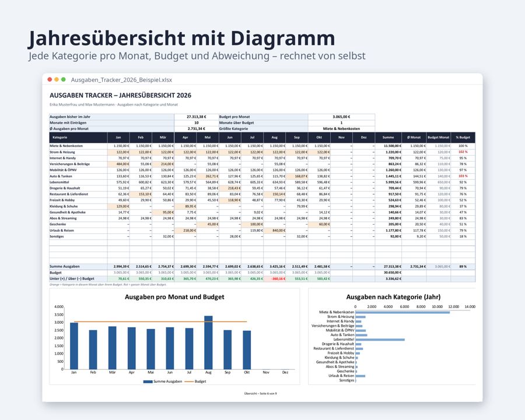Click the chart title Ausgaben pro Monat und Budget
525x420 pixels.
click(x=174, y=297)
